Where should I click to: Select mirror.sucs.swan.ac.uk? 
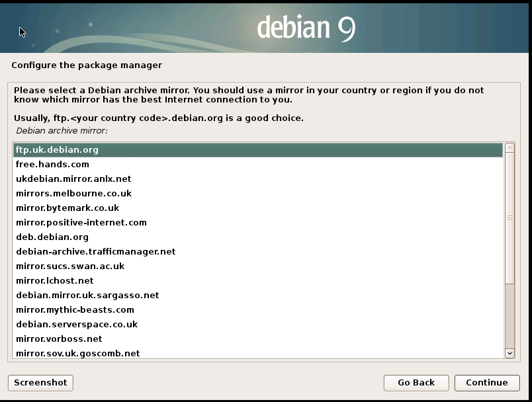258,266
